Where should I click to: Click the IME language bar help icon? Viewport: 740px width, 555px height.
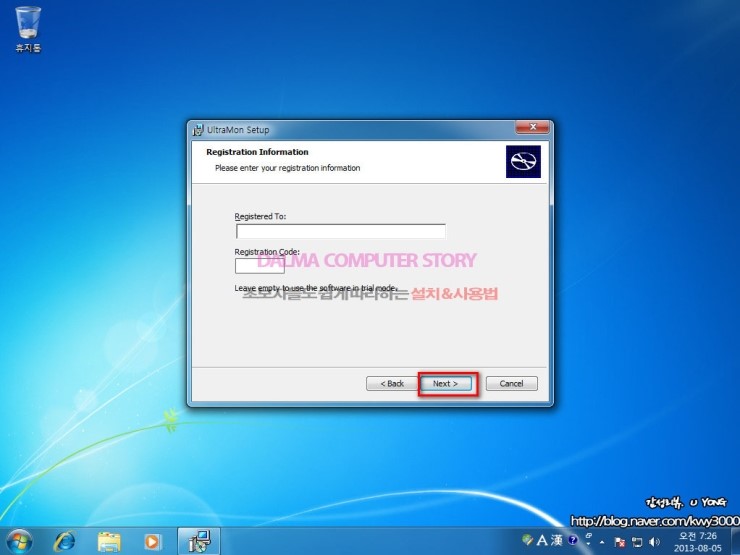(573, 540)
